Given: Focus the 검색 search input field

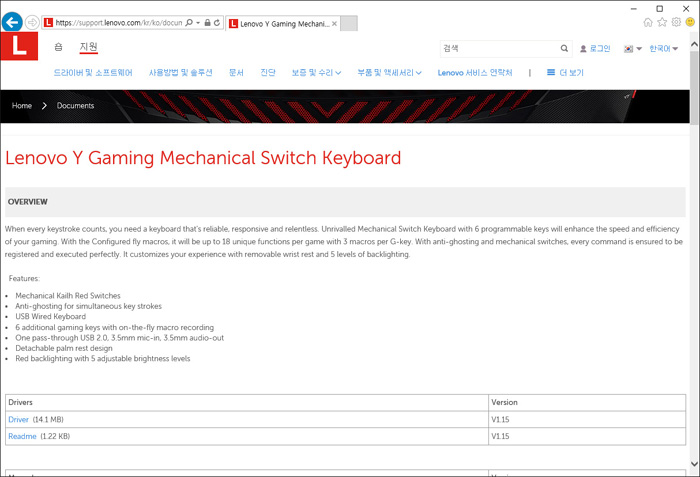Looking at the screenshot, I should 499,48.
